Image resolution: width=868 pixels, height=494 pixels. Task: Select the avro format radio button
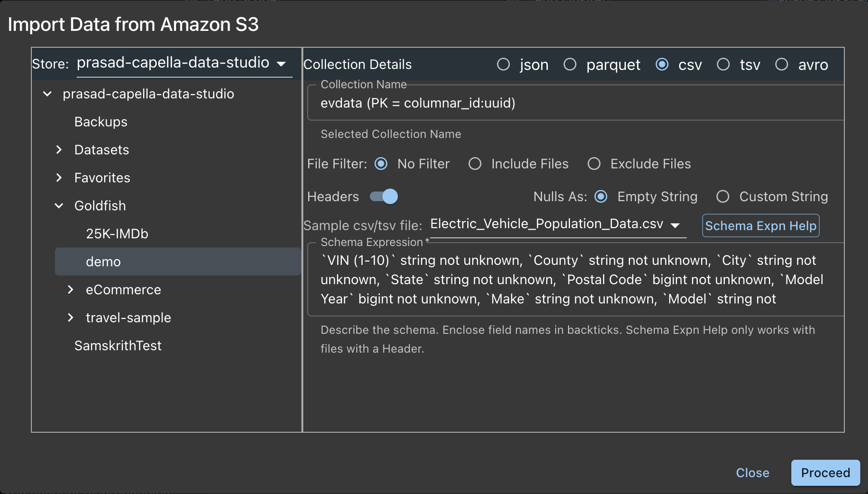click(x=782, y=64)
